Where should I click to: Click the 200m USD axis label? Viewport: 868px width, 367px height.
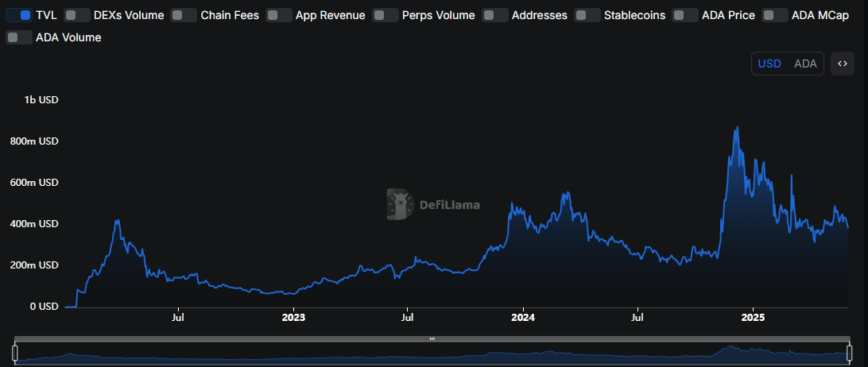[x=34, y=265]
